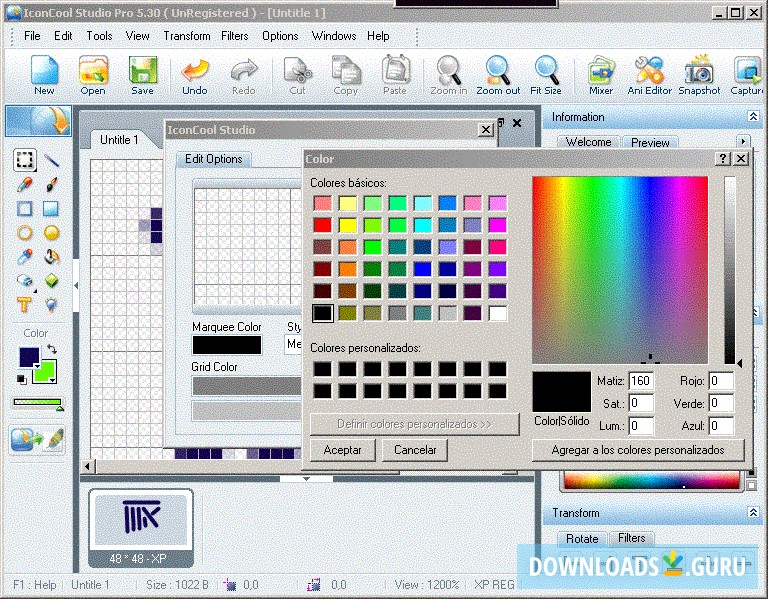Open the Rotate tab in Transform
The height and width of the screenshot is (599, 768).
(x=582, y=539)
